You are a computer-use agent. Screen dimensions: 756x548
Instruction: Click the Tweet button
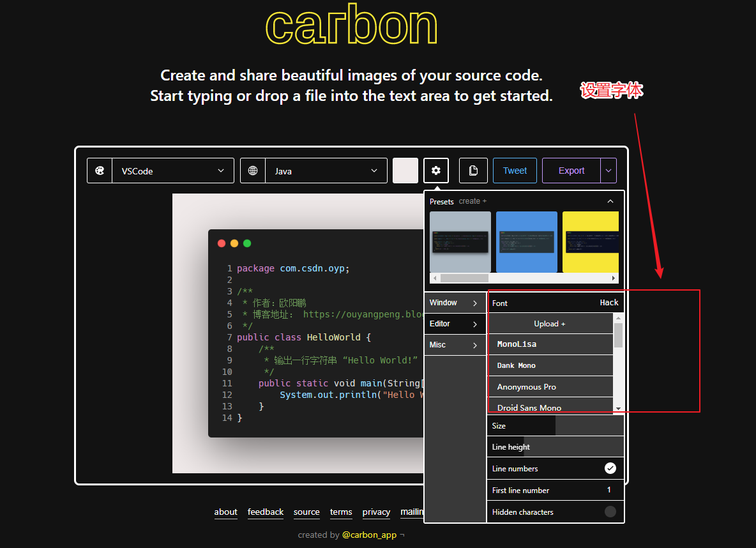(x=515, y=171)
